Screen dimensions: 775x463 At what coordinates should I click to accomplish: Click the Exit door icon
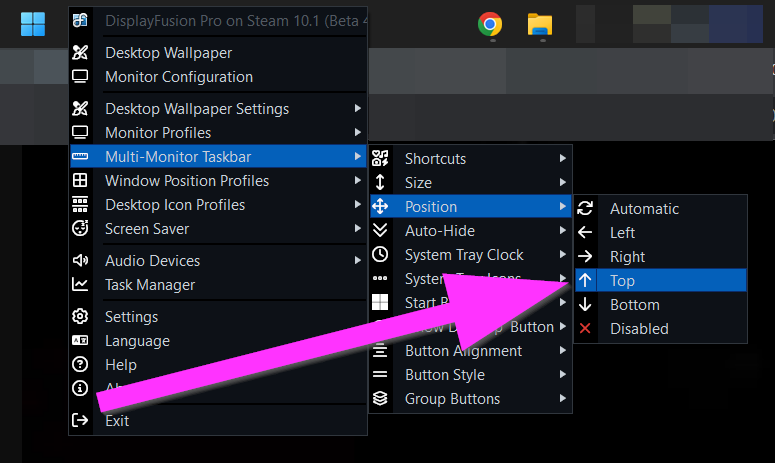[x=81, y=421]
